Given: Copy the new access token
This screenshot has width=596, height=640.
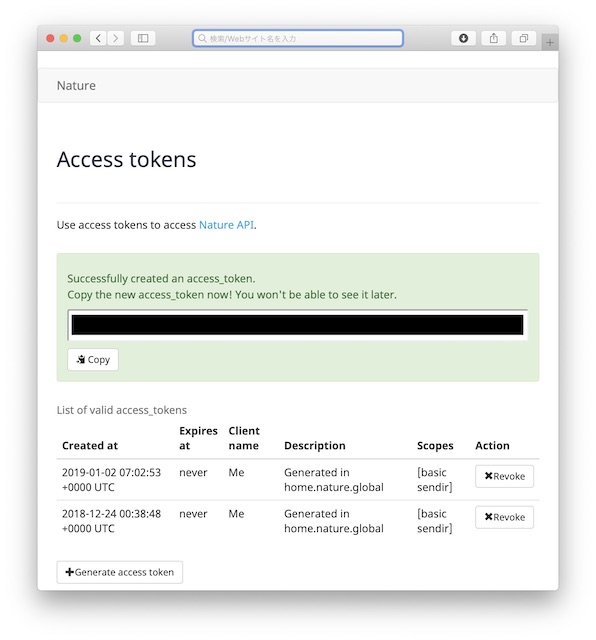Looking at the screenshot, I should pyautogui.click(x=93, y=360).
